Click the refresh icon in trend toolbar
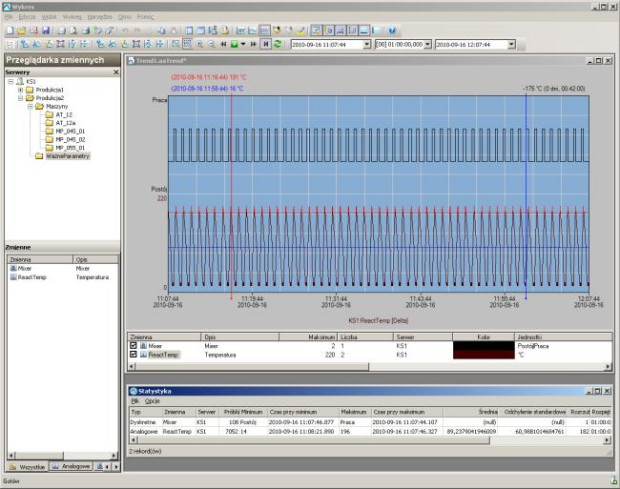 pyautogui.click(x=278, y=44)
